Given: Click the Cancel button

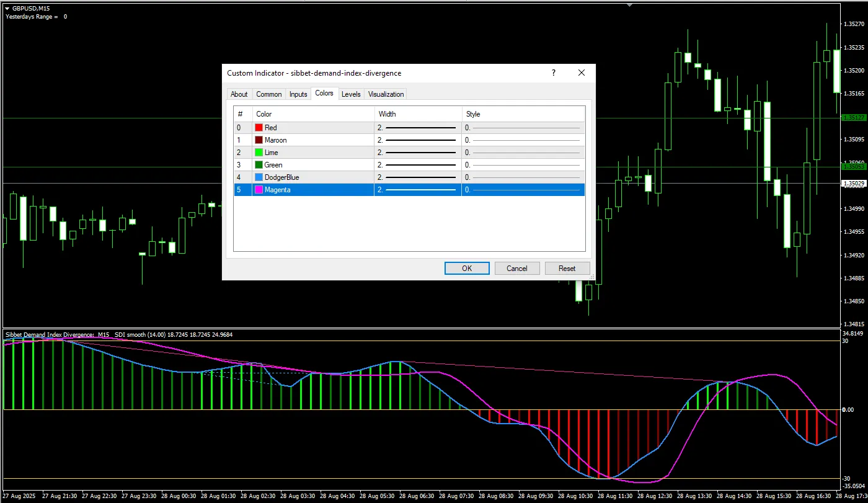Looking at the screenshot, I should coord(516,268).
